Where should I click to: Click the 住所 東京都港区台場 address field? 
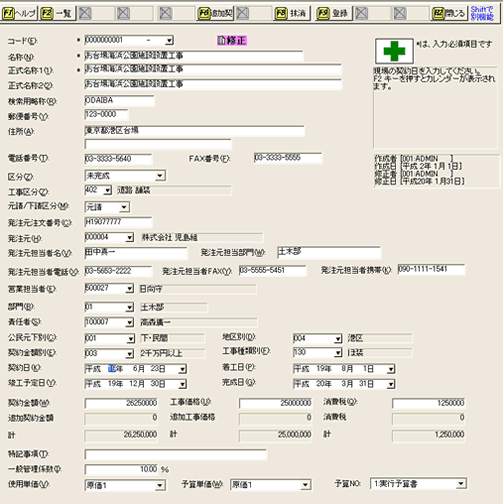pyautogui.click(x=194, y=131)
